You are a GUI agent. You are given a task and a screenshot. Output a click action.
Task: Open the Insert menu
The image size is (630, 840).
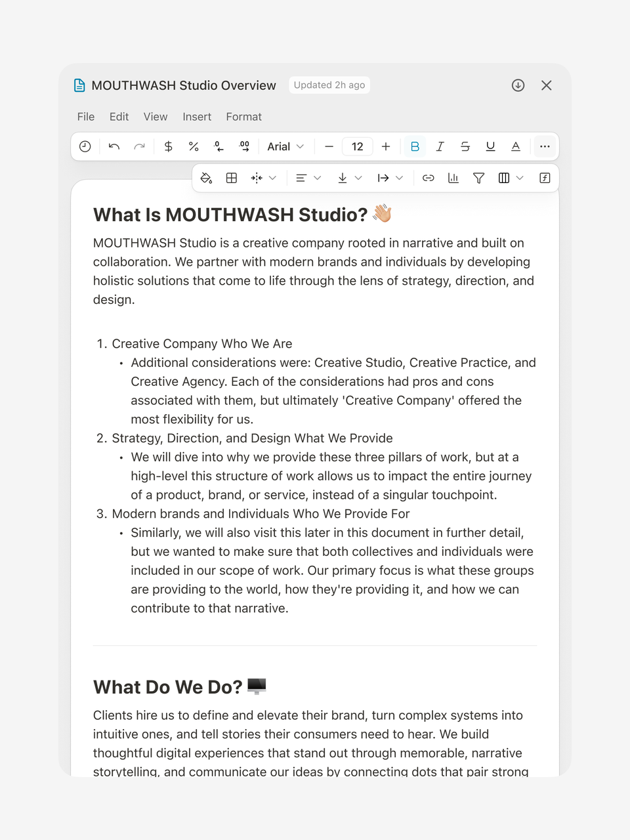tap(197, 117)
